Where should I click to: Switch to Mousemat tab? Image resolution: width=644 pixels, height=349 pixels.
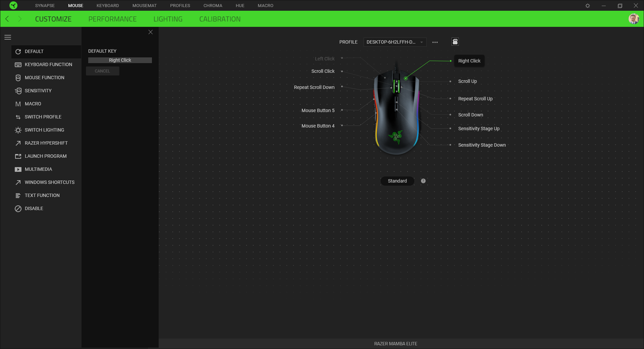point(145,6)
